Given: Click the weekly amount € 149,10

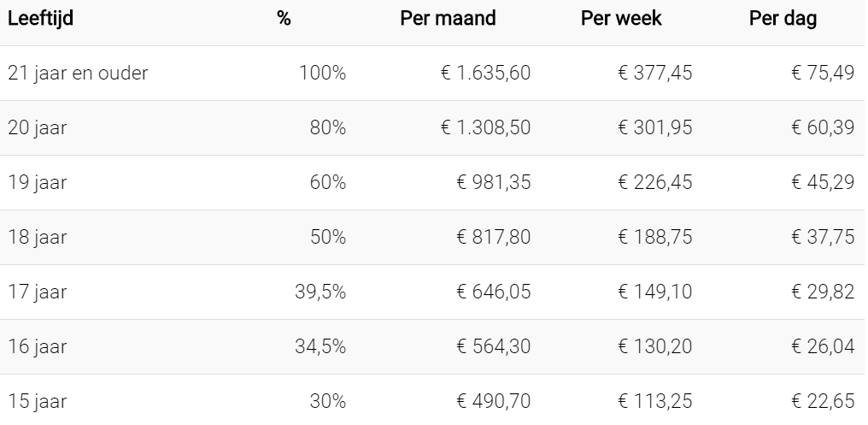Looking at the screenshot, I should click(654, 292).
